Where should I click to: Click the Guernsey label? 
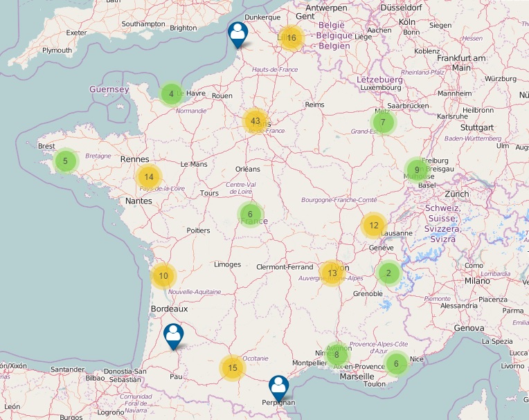click(x=109, y=89)
